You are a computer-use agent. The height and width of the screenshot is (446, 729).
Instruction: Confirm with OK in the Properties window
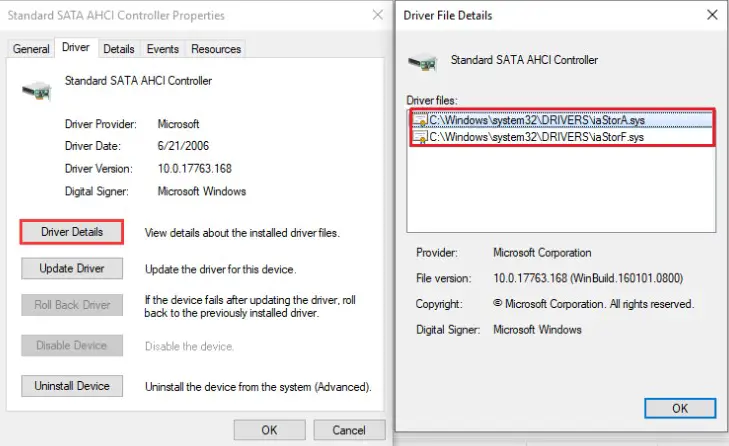[x=270, y=430]
